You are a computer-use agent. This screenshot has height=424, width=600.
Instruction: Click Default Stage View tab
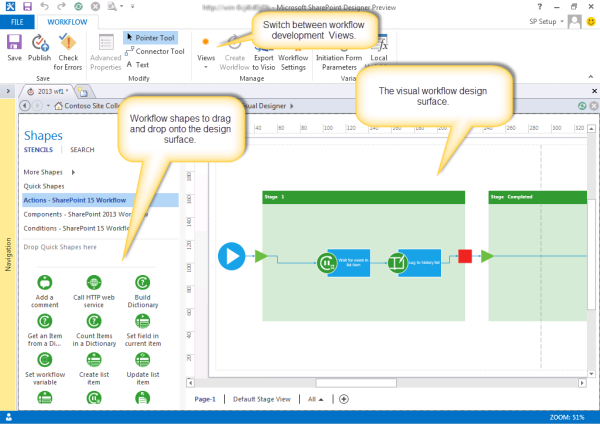coord(262,399)
